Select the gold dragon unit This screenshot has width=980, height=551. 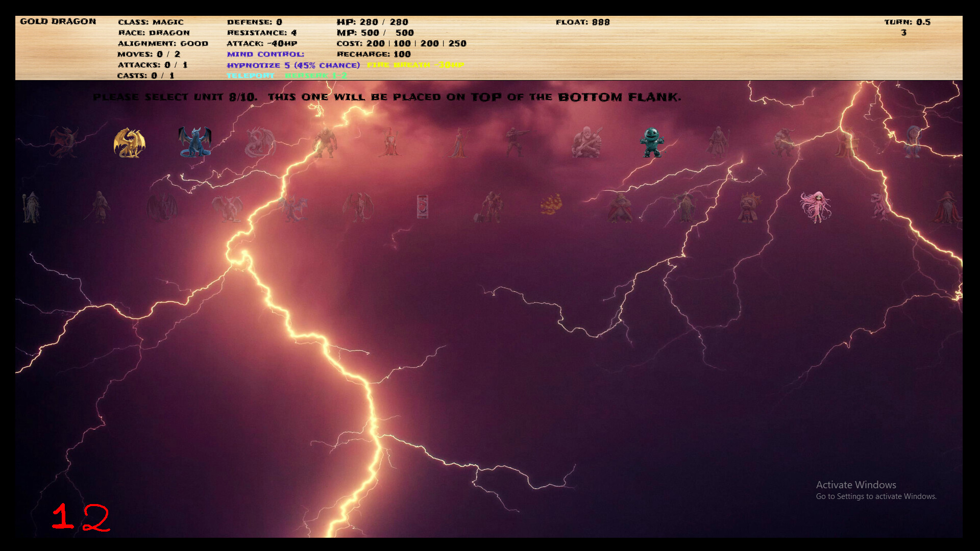(x=129, y=142)
